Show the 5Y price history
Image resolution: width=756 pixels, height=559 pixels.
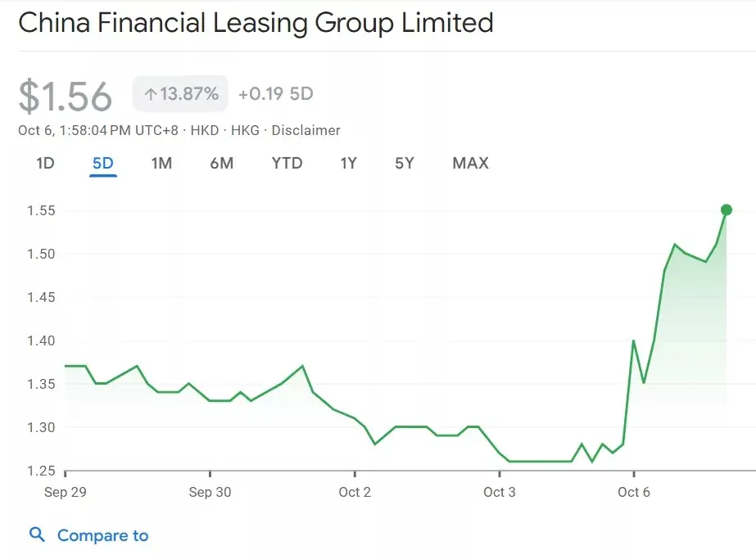pyautogui.click(x=405, y=163)
